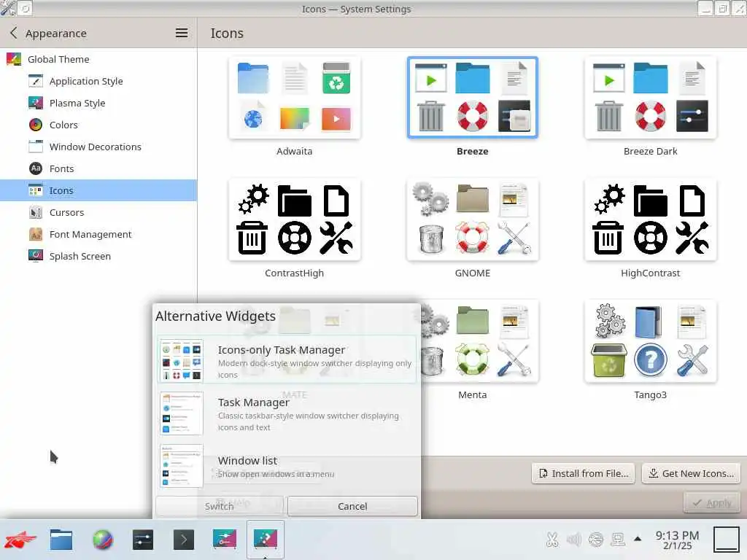
Task: Open the application launcher on the panel
Action: click(x=20, y=540)
